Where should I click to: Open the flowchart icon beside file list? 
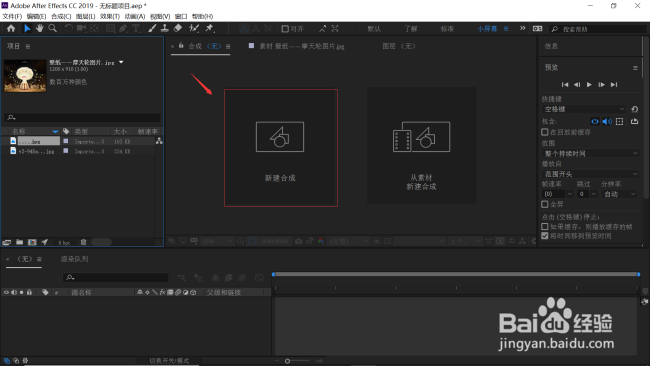(159, 141)
